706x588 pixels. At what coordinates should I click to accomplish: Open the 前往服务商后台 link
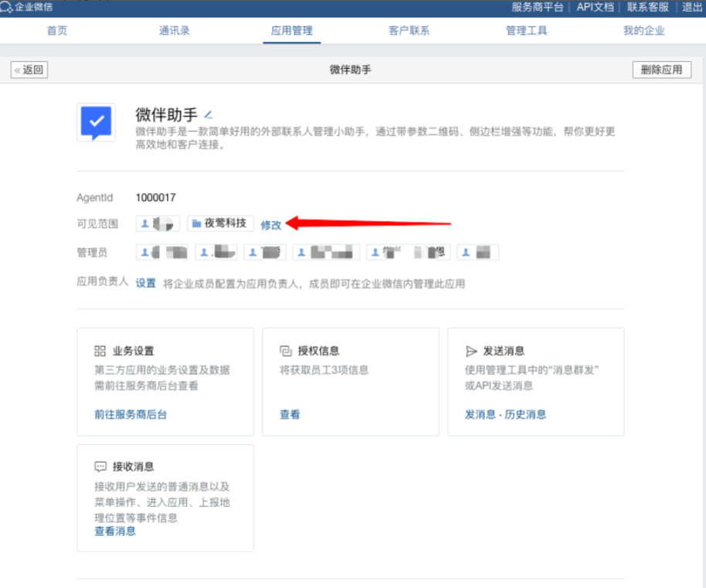[131, 414]
